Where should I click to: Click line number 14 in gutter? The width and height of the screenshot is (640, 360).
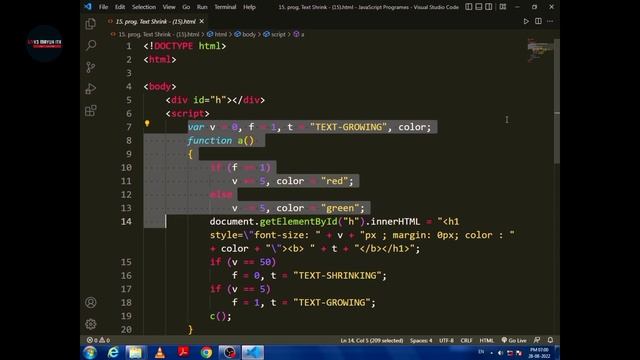(x=127, y=222)
